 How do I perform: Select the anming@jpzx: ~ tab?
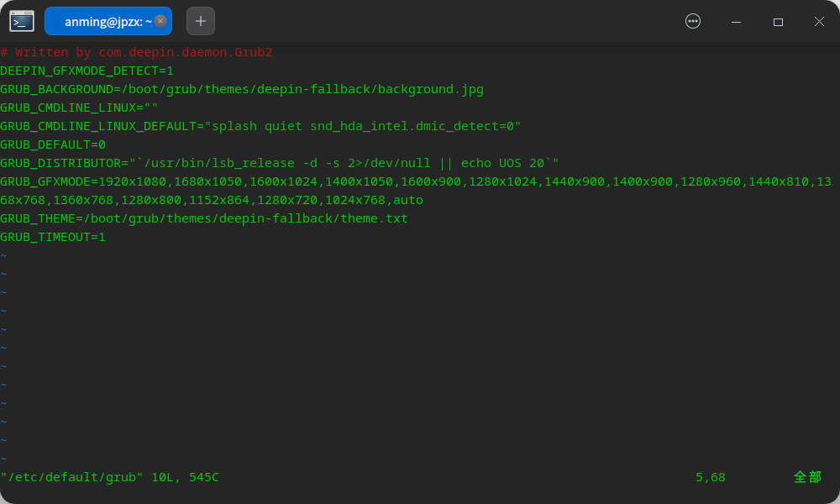click(x=101, y=21)
